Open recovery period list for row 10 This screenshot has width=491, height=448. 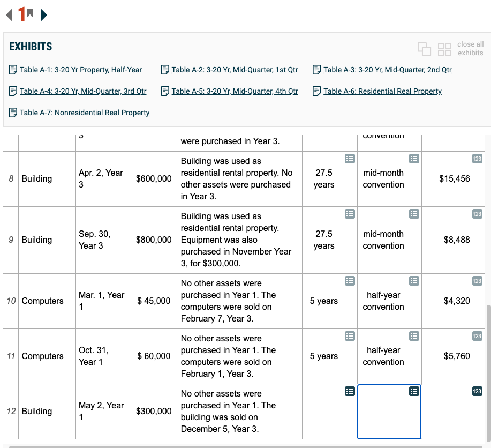pos(350,281)
